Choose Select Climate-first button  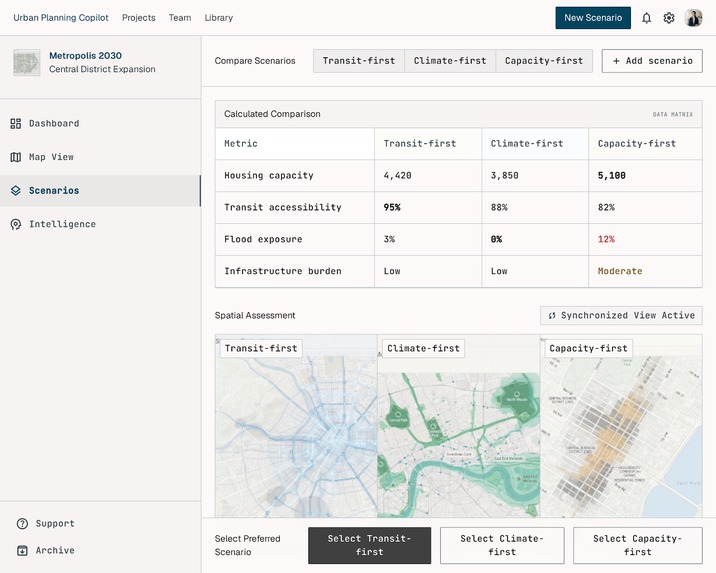click(502, 545)
